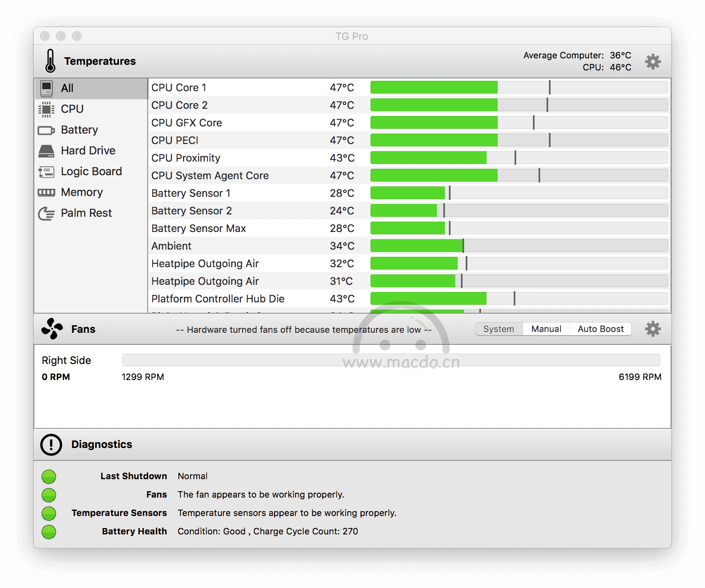Click the Memory module icon

46,193
